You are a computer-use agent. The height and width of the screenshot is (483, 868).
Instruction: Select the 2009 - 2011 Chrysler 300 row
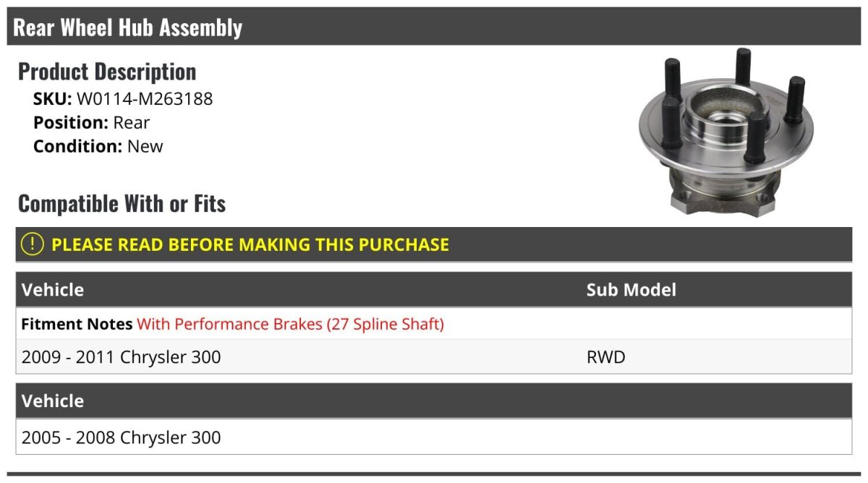click(122, 357)
